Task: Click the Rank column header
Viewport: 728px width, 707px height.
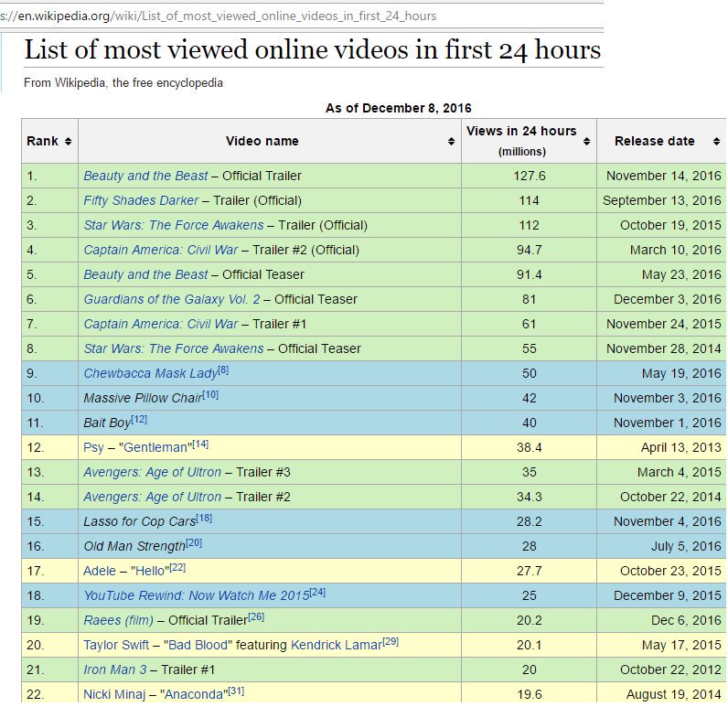Action: 49,141
